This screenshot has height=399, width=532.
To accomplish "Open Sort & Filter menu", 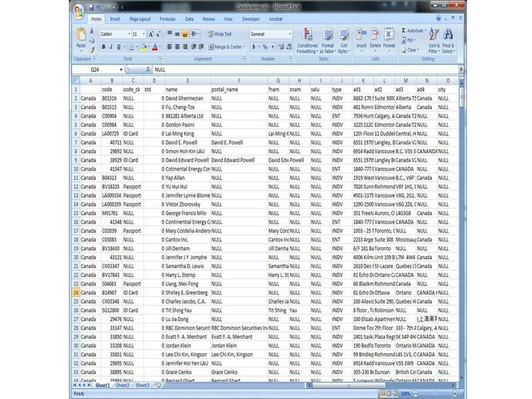I will 435,40.
